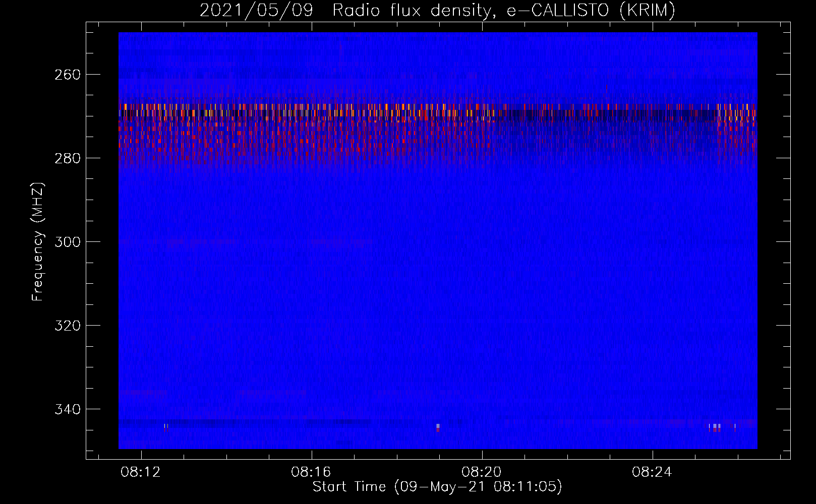Image resolution: width=816 pixels, height=504 pixels.
Task: Click the 08:16 time tick label
Action: tap(311, 472)
